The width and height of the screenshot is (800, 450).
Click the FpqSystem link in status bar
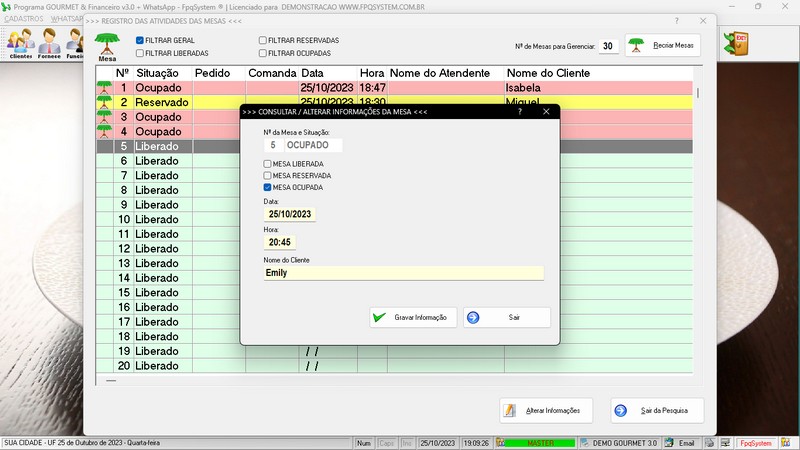(756, 443)
